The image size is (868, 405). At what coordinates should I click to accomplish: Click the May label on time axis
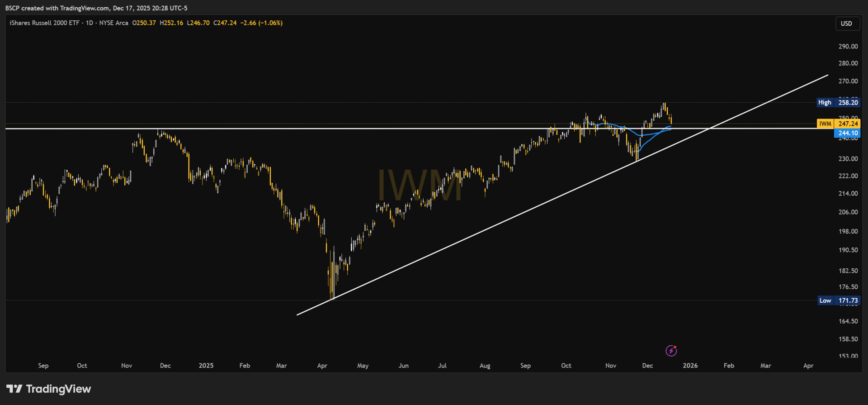click(x=363, y=366)
